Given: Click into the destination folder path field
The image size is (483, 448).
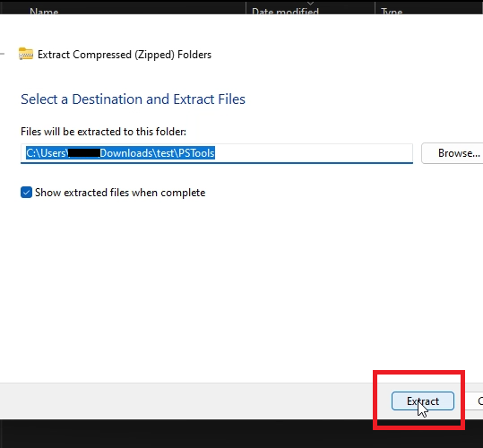Looking at the screenshot, I should [217, 153].
